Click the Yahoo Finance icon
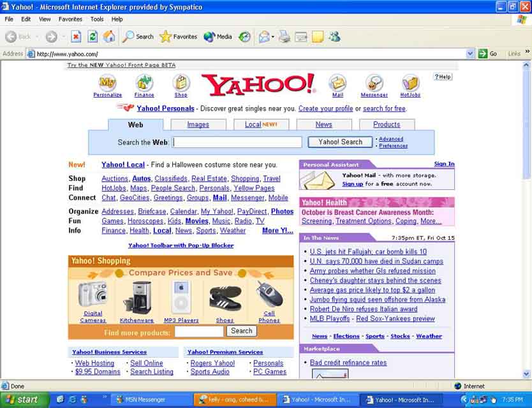This screenshot has height=408, width=532. coord(144,83)
